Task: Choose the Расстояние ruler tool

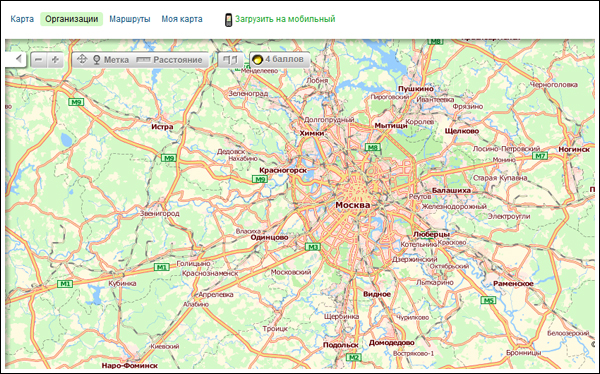Action: (x=169, y=60)
